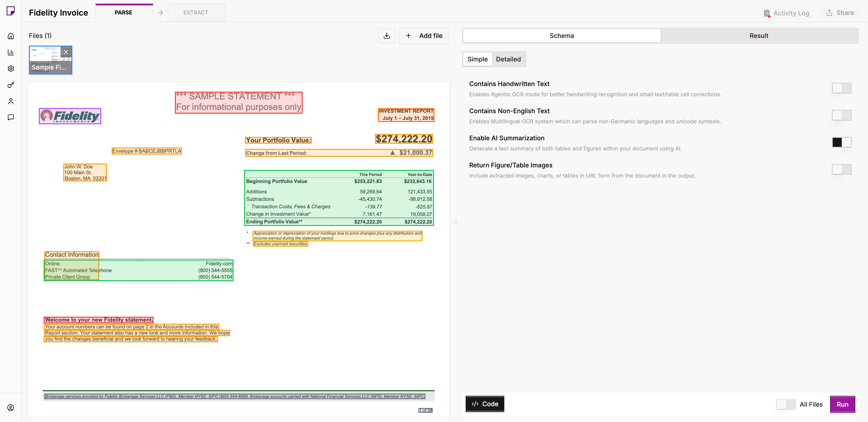
Task: Choose the Detailed schema mode
Action: point(508,59)
